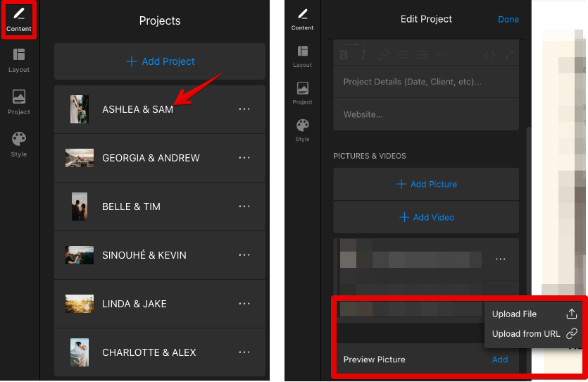
Task: Open options for first uploaded picture
Action: coord(500,259)
